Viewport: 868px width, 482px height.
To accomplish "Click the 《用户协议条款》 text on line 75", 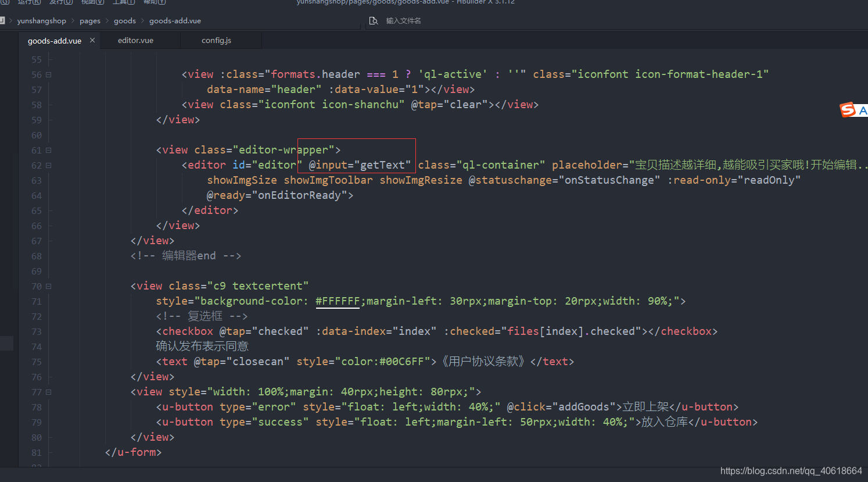I will (484, 362).
